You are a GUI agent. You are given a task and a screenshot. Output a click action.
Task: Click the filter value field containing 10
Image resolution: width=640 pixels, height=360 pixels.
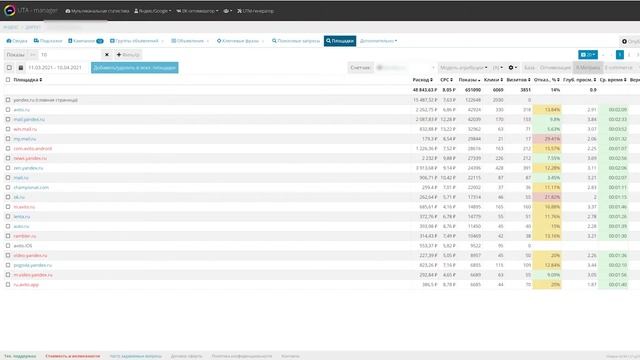pos(69,54)
